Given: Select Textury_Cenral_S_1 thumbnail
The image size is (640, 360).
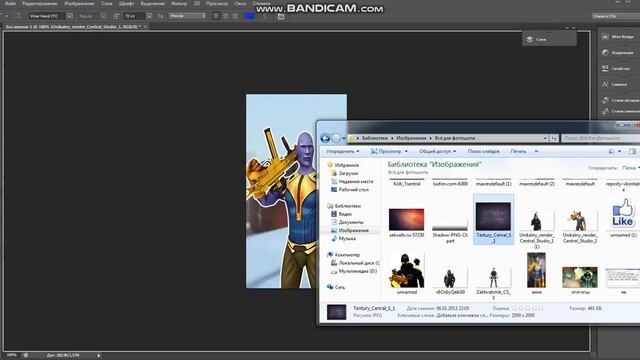Looking at the screenshot, I should [493, 220].
